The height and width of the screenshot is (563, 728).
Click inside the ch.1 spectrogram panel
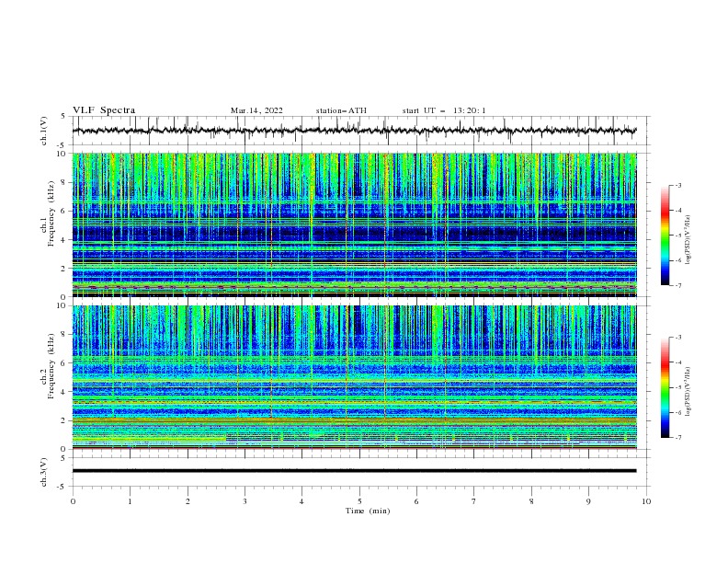354,224
